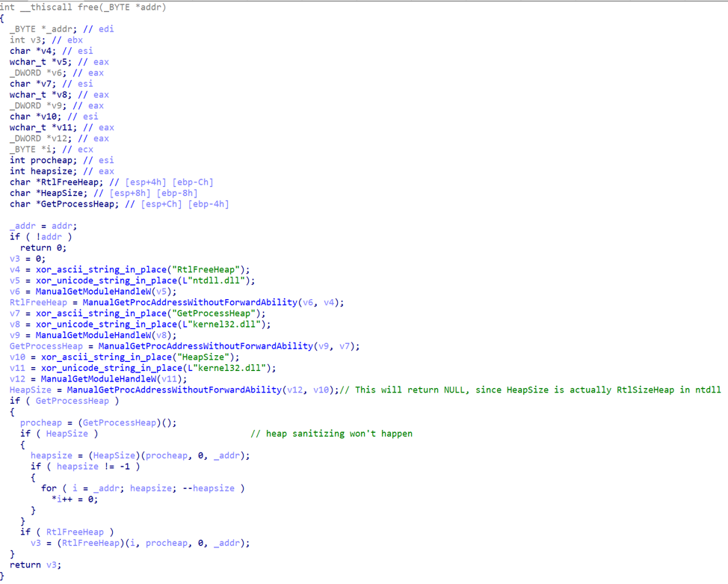The height and width of the screenshot is (584, 728).
Task: Select the [esp+8h] [ebp-8h] stack comment
Action: (154, 193)
